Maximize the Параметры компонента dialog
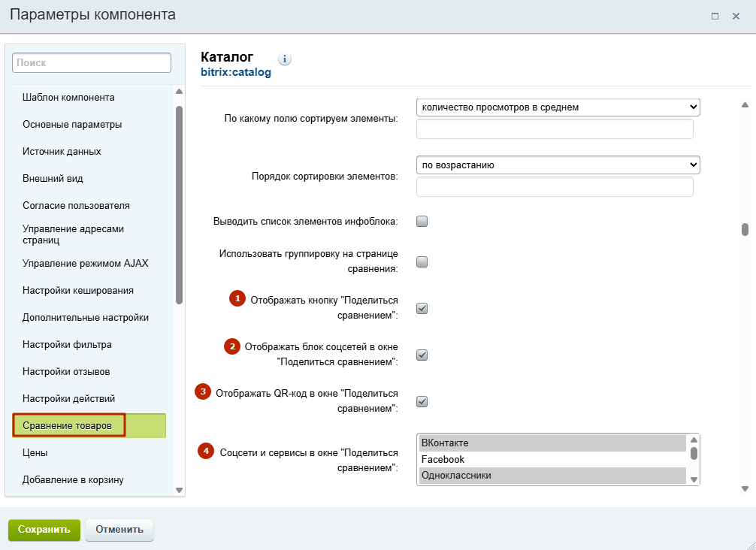Screen dimensions: 756x550 point(715,17)
